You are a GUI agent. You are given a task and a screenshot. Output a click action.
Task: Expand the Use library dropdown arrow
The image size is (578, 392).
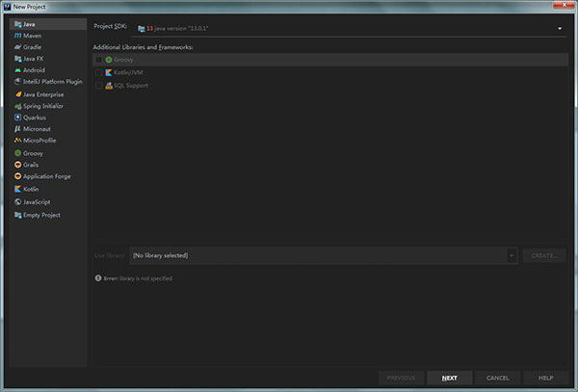click(512, 255)
